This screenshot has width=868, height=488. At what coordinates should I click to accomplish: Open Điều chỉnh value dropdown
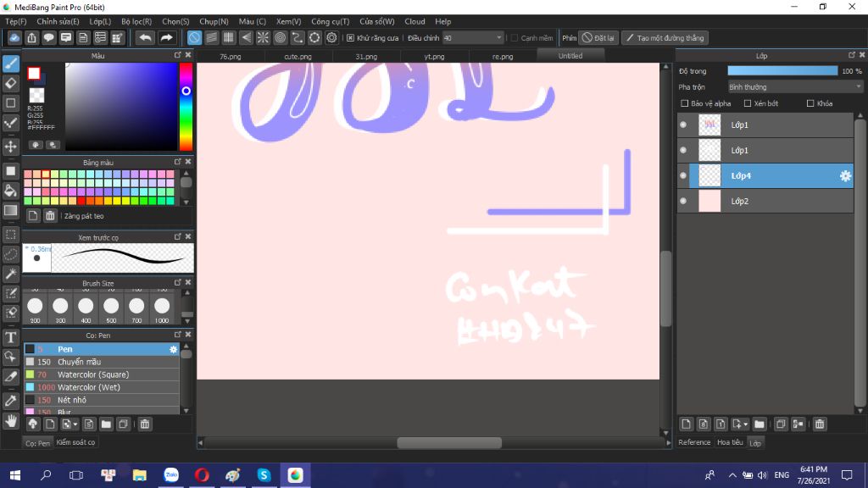[473, 38]
